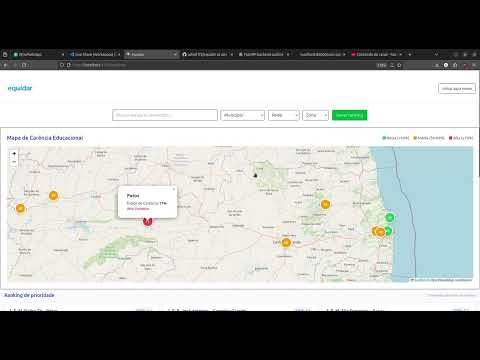This screenshot has height=360, width=480.
Task: Click orange cluster marker in north-east area
Action: [x=325, y=204]
